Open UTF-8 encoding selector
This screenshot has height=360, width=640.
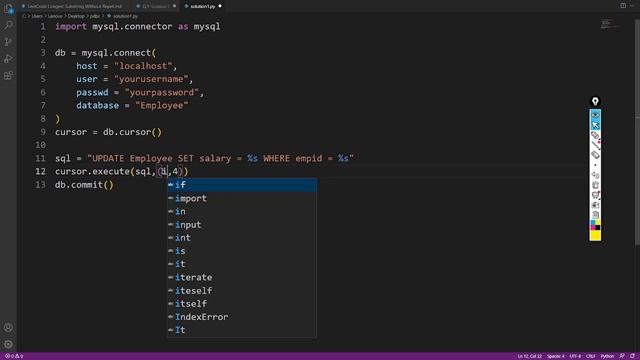tap(575, 356)
